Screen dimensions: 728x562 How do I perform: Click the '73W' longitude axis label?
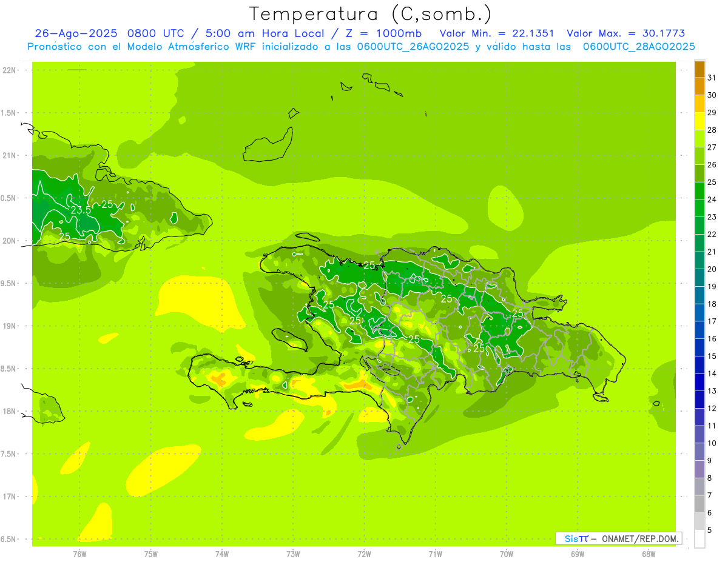[293, 554]
